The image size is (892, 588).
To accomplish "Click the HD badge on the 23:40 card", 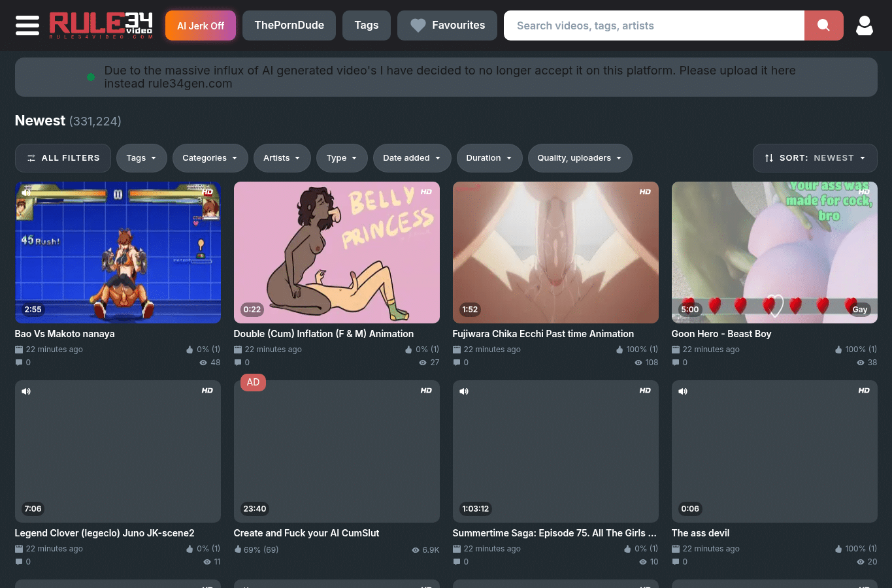I will pos(426,390).
